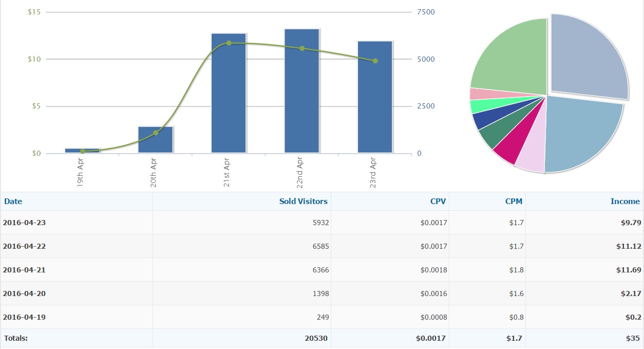Click the $15 left axis label
This screenshot has height=349, width=644.
coord(34,12)
